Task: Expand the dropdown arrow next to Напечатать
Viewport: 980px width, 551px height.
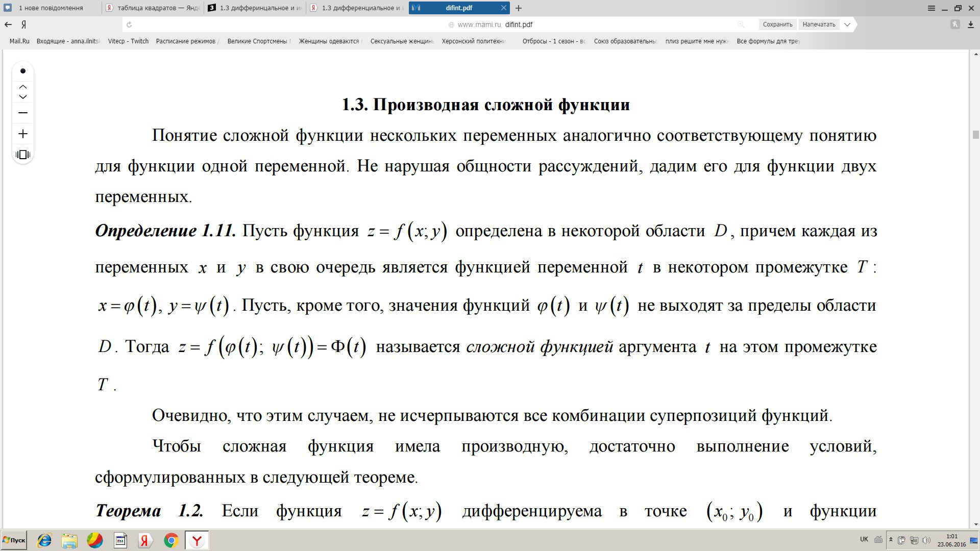Action: click(x=847, y=24)
